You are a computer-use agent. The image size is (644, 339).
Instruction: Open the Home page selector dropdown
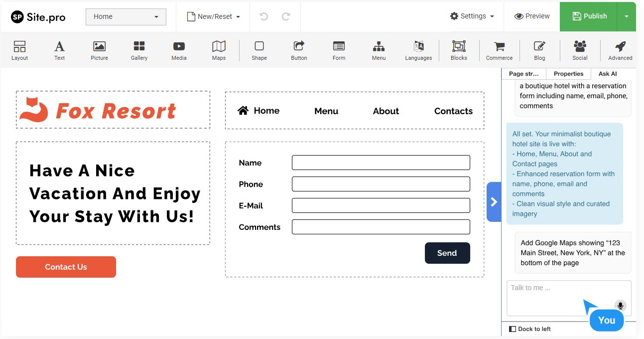[x=126, y=16]
